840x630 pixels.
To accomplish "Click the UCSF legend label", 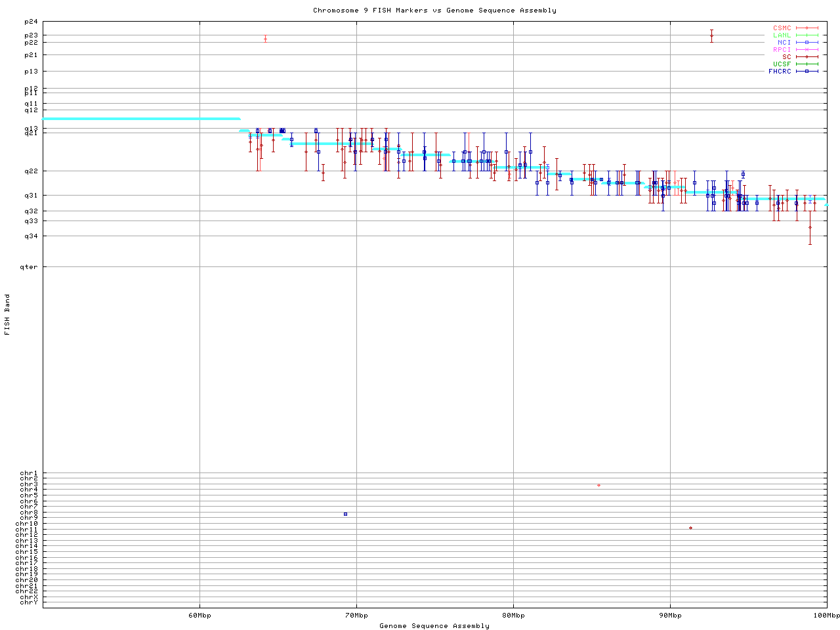I will click(782, 64).
